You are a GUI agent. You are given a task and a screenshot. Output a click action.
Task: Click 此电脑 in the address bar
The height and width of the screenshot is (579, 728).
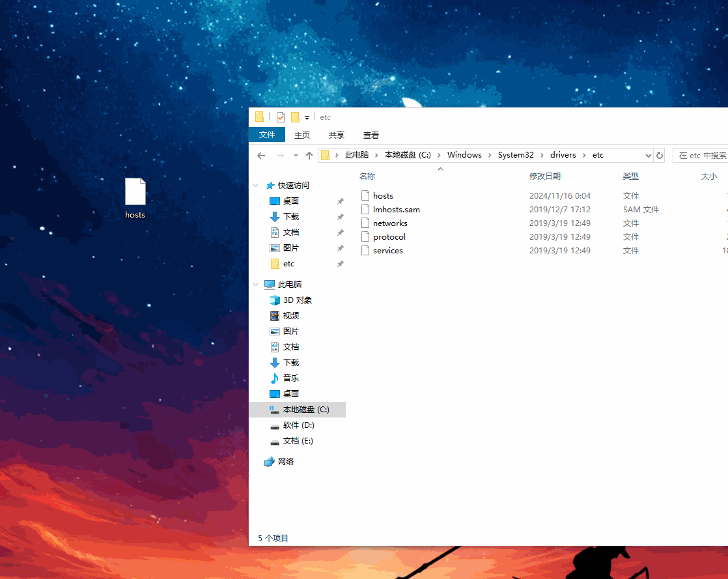click(357, 155)
